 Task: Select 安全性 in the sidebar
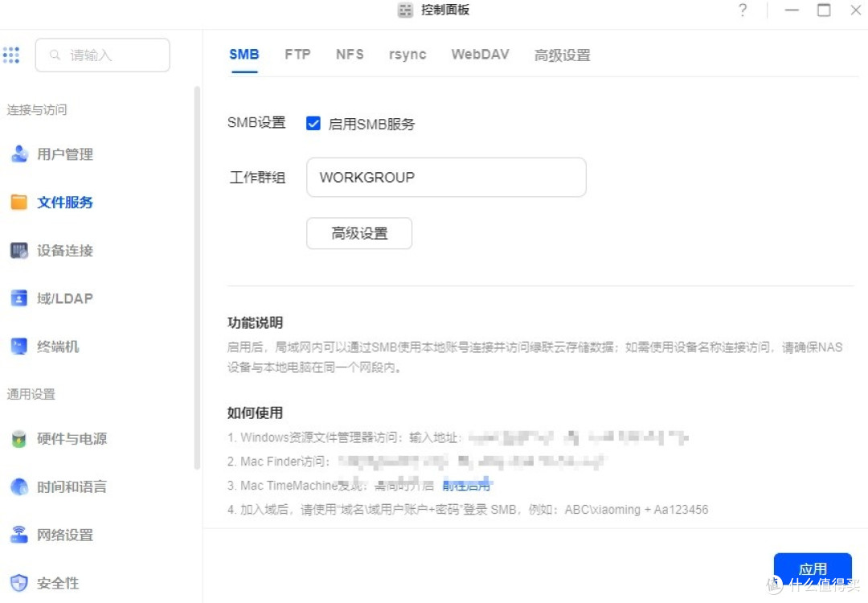pyautogui.click(x=58, y=583)
